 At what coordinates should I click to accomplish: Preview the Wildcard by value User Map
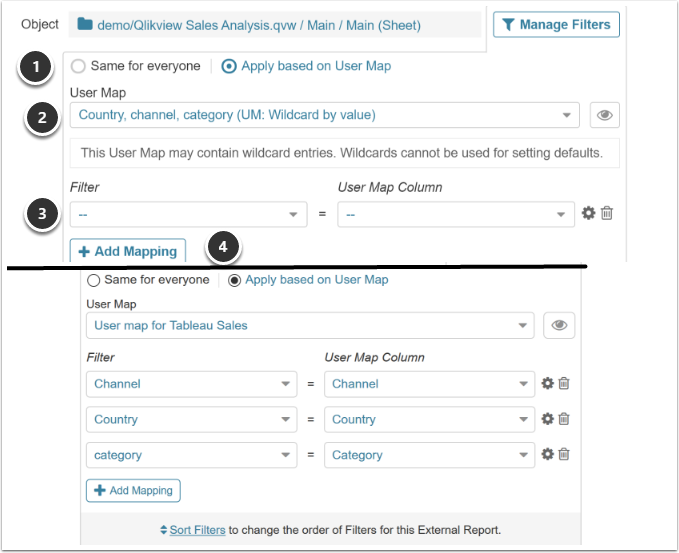(604, 115)
